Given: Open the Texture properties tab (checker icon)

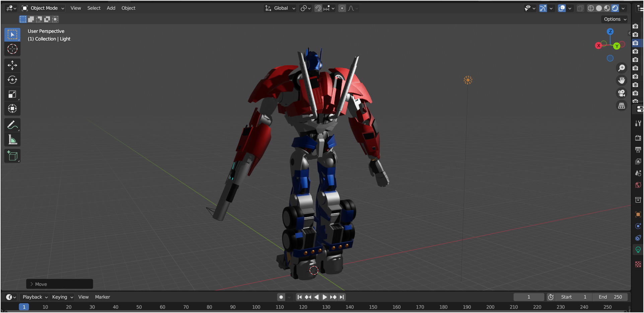Looking at the screenshot, I should point(638,264).
